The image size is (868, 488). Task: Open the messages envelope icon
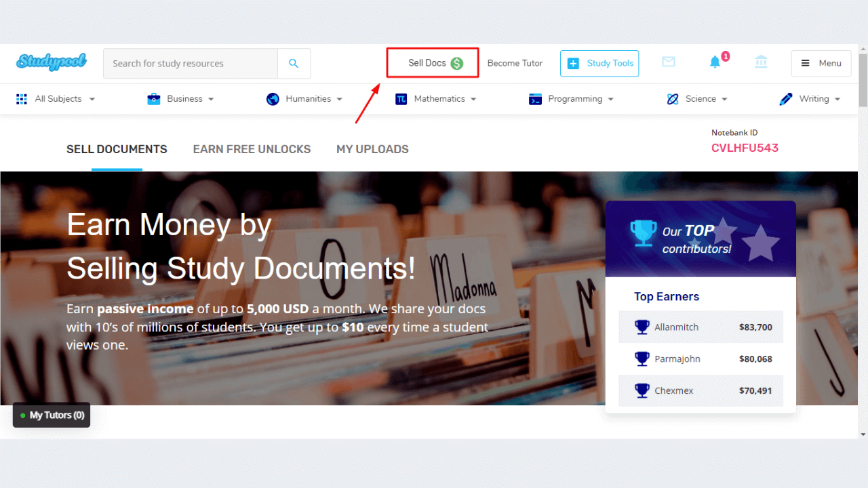click(669, 62)
